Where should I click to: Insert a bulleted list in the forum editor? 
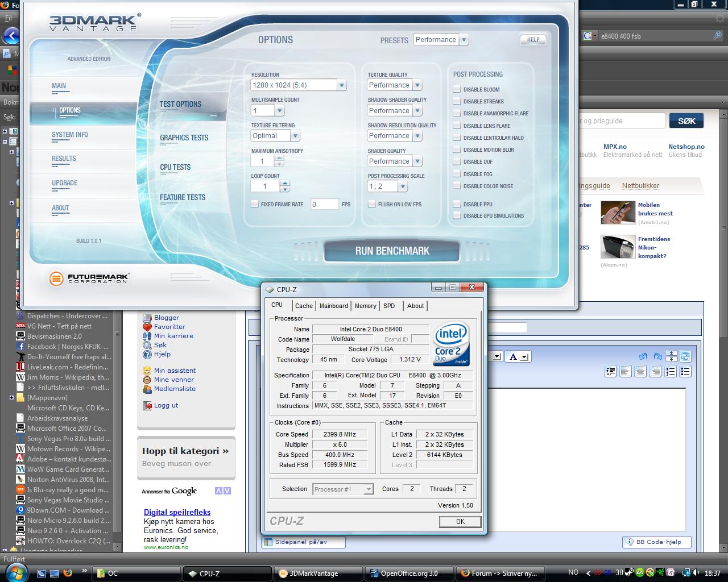(685, 371)
